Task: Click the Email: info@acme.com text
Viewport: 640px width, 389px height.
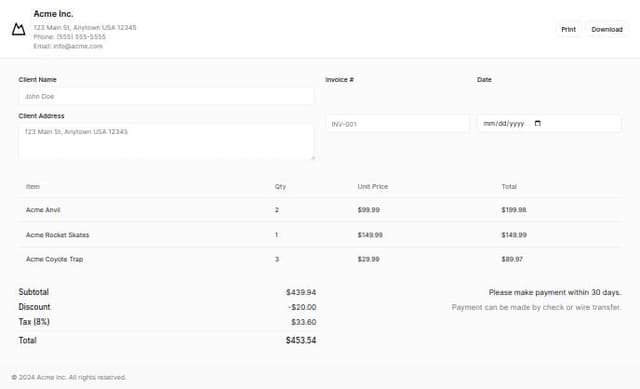Action: 68,46
